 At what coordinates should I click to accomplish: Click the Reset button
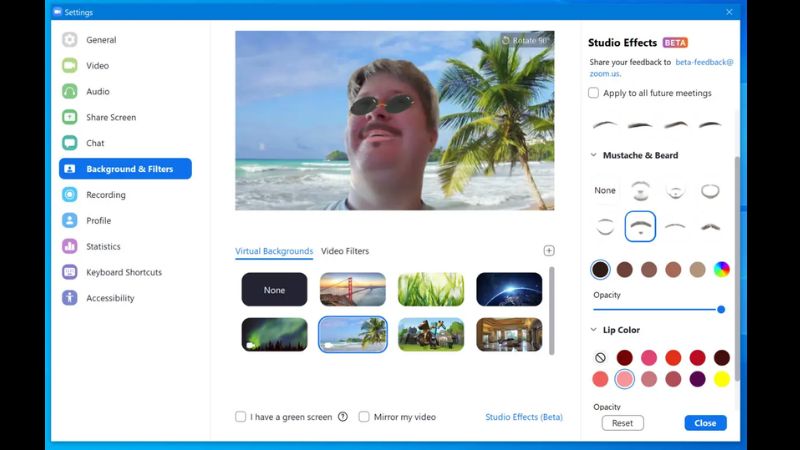click(x=622, y=423)
